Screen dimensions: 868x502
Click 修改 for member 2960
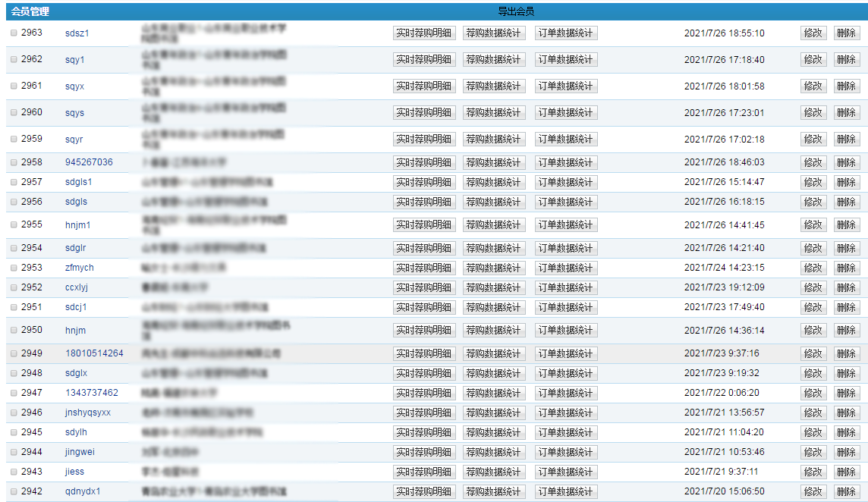click(x=813, y=113)
